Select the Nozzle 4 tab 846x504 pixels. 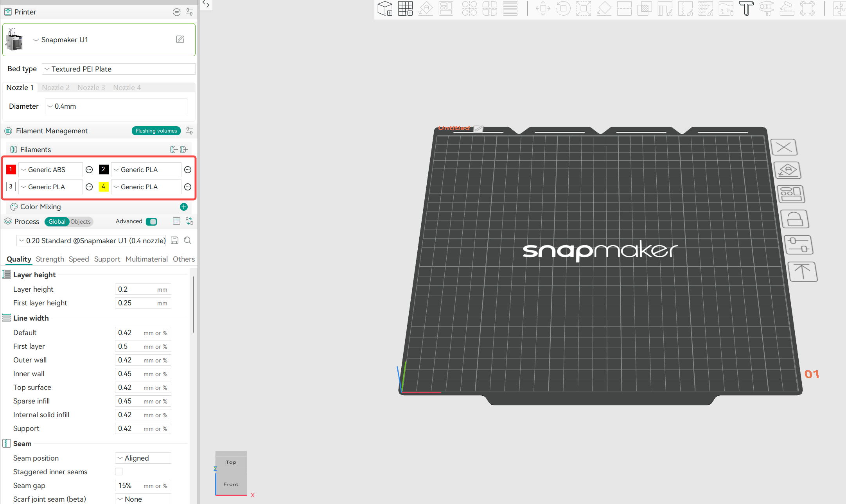coord(127,88)
